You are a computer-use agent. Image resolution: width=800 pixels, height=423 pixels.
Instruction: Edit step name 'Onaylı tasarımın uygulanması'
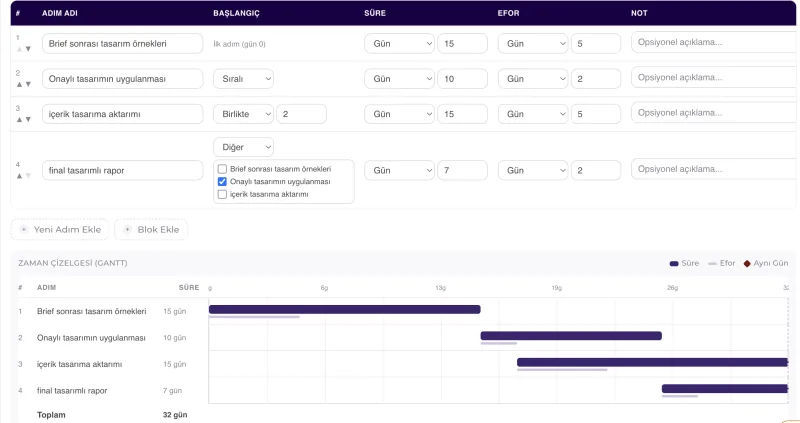122,79
